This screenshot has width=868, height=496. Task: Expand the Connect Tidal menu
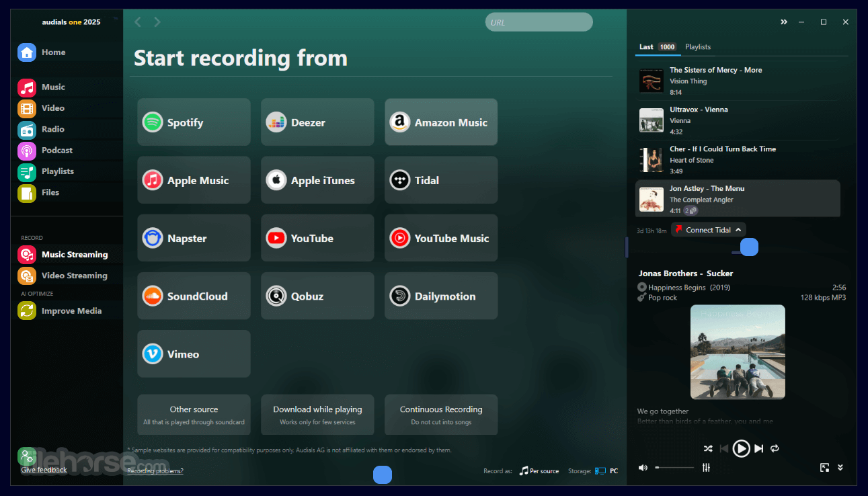click(709, 230)
